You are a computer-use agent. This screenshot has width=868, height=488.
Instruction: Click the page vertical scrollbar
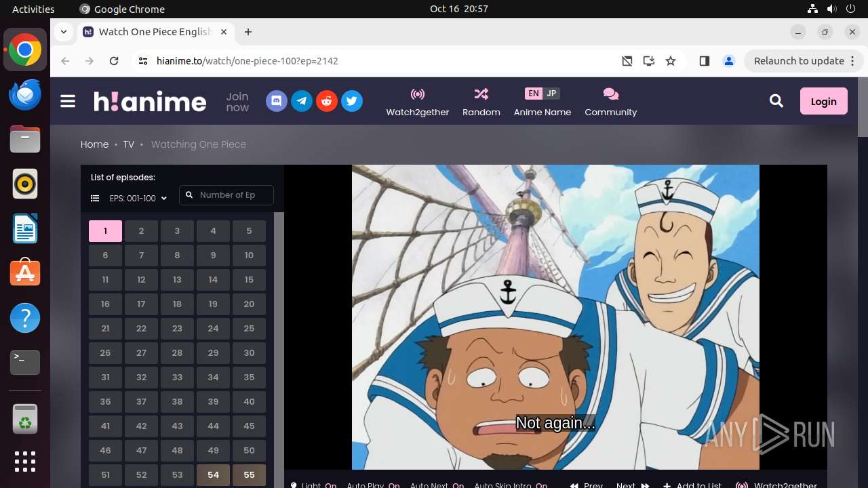click(863, 108)
